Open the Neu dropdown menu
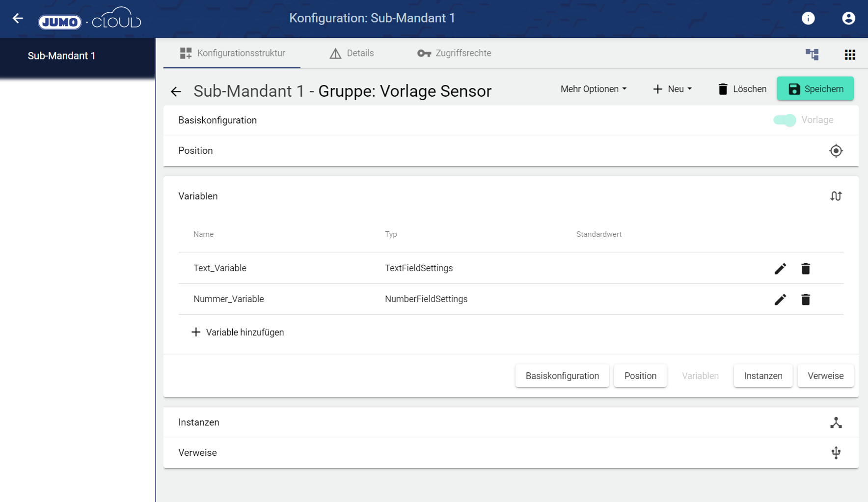This screenshot has height=502, width=868. 672,89
